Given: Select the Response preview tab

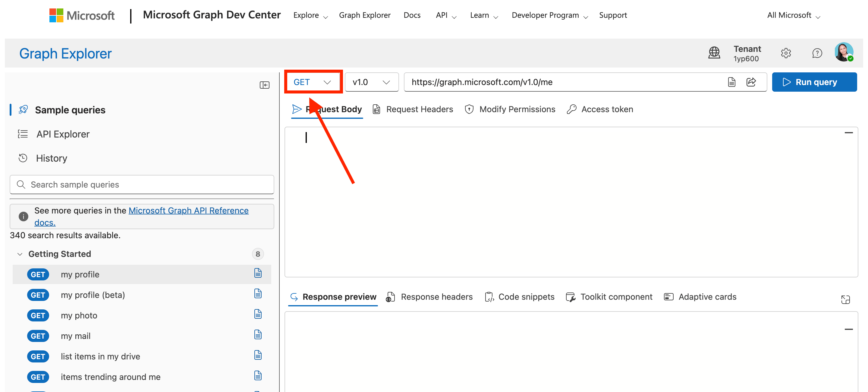Looking at the screenshot, I should click(x=333, y=297).
